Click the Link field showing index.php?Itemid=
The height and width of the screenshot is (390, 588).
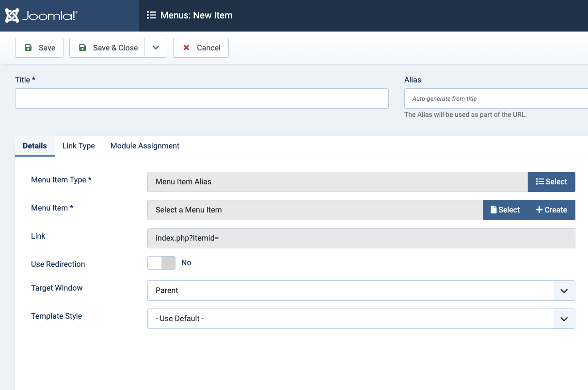pyautogui.click(x=361, y=238)
